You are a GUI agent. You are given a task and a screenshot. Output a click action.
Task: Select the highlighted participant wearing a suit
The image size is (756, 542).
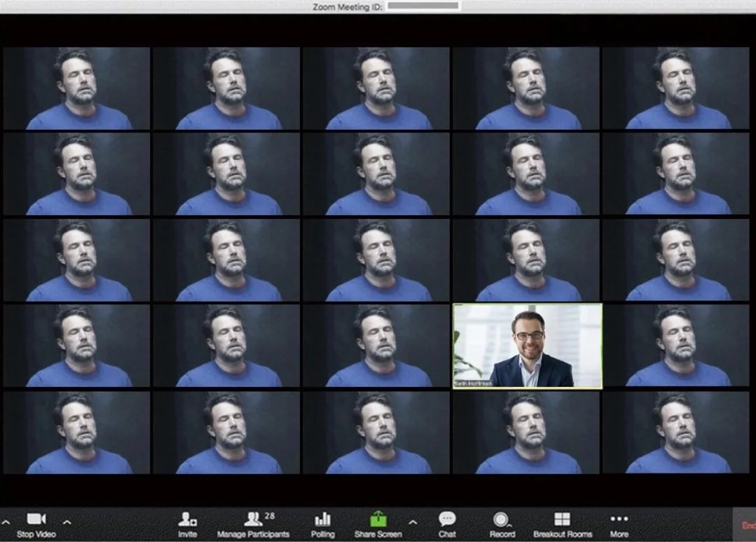click(528, 346)
